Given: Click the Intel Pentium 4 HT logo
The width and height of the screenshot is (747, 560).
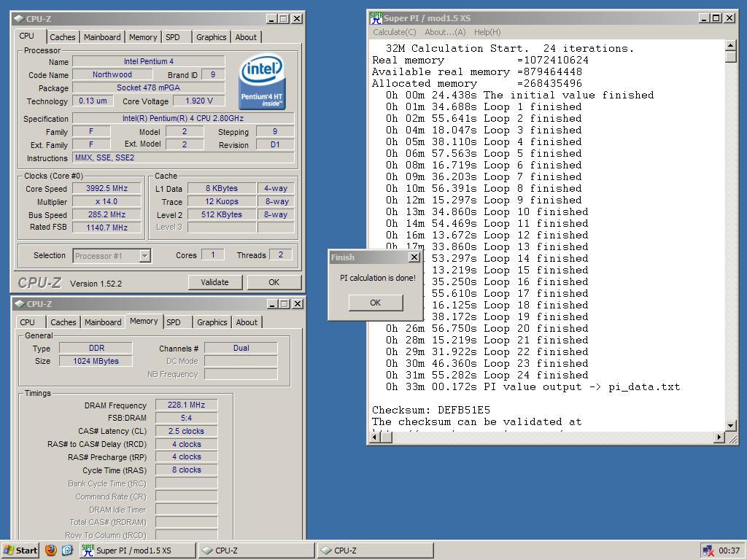Looking at the screenshot, I should tap(262, 82).
